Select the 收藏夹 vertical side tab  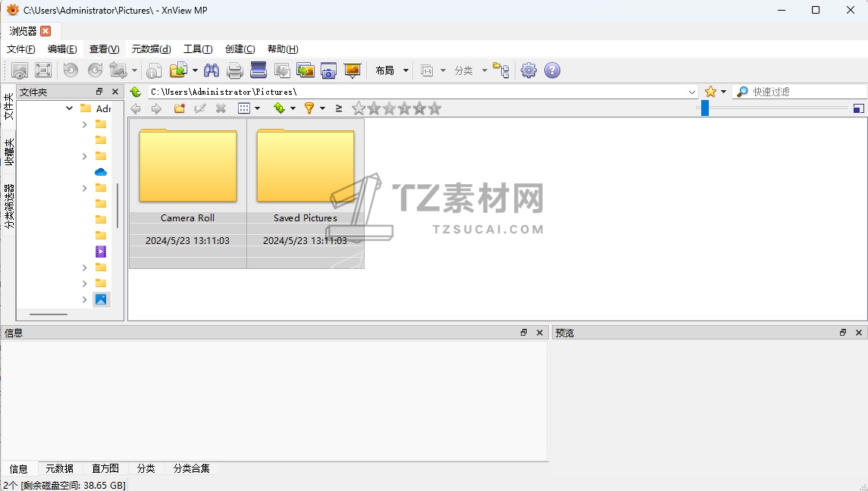click(x=9, y=152)
